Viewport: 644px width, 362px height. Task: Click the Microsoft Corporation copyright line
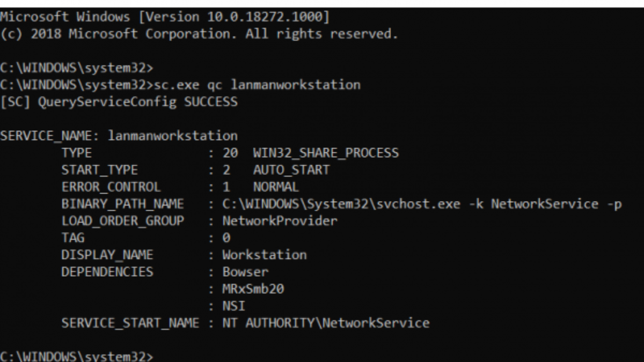(199, 34)
